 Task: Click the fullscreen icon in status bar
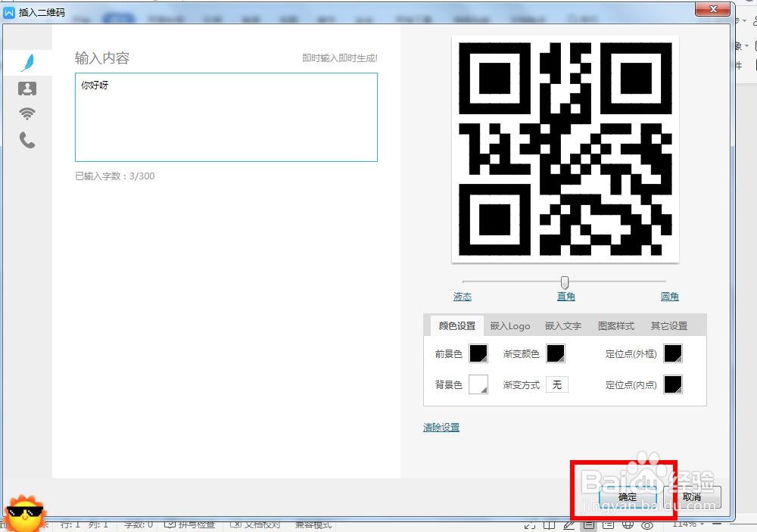click(x=530, y=524)
